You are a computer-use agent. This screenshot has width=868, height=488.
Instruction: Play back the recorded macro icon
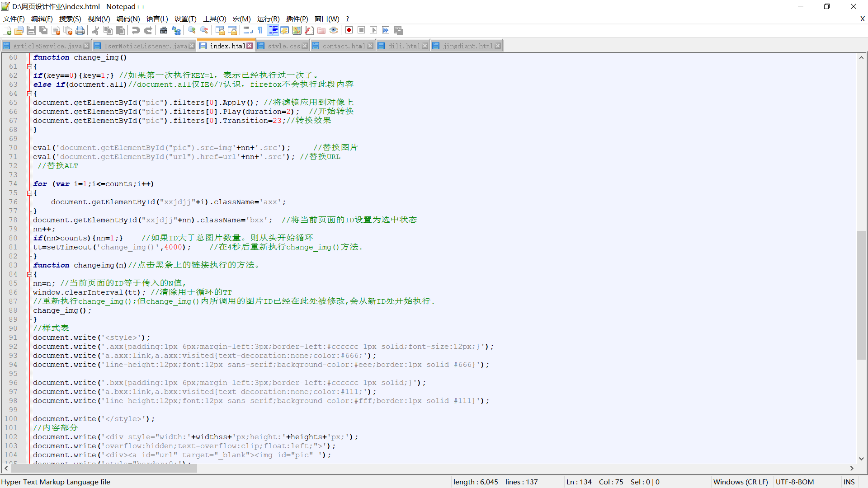pyautogui.click(x=373, y=30)
